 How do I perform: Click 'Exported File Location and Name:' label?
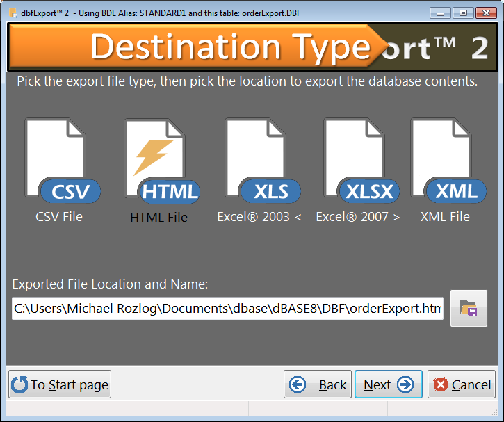tap(111, 284)
